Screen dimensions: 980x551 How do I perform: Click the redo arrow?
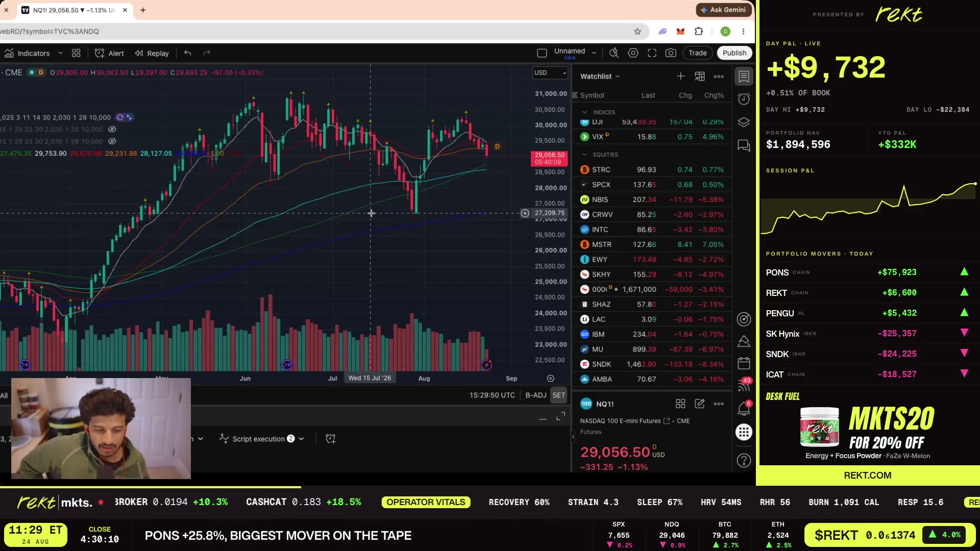(x=207, y=53)
